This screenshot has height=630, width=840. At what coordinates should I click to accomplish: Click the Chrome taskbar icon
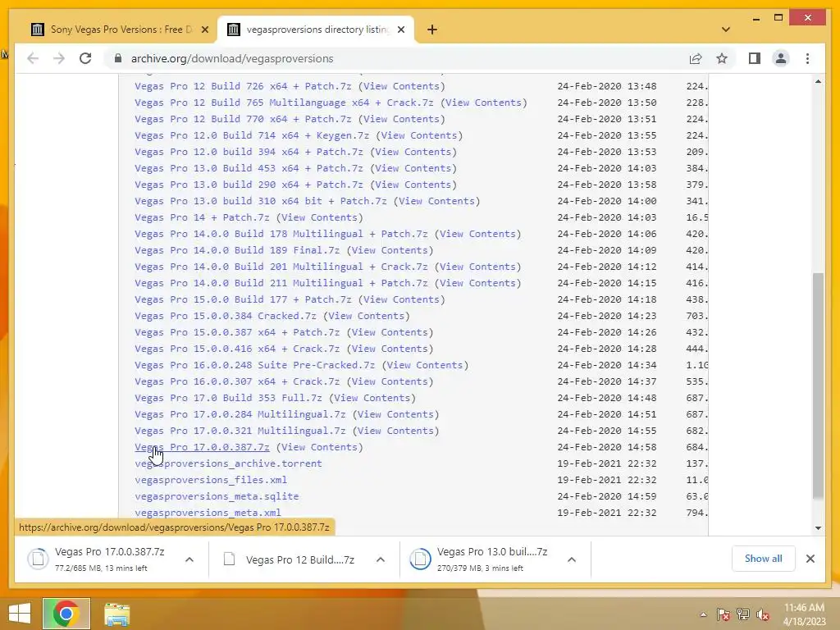[66, 614]
